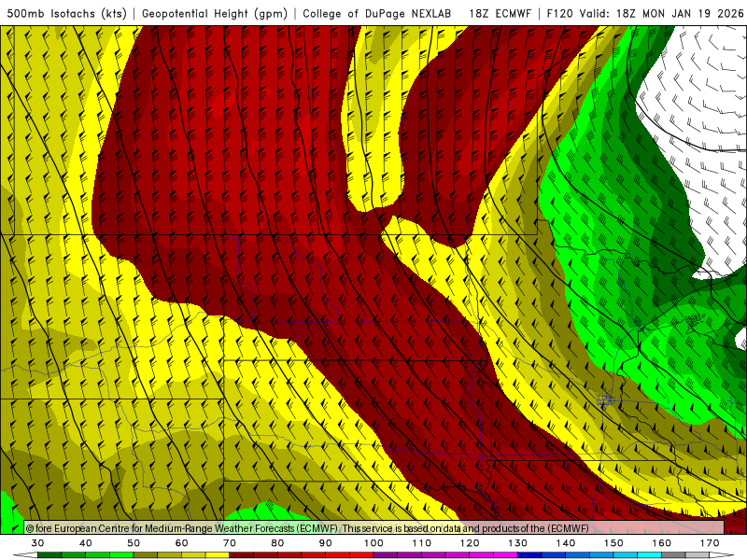
Task: Click the '150' legend value
Action: (613, 543)
